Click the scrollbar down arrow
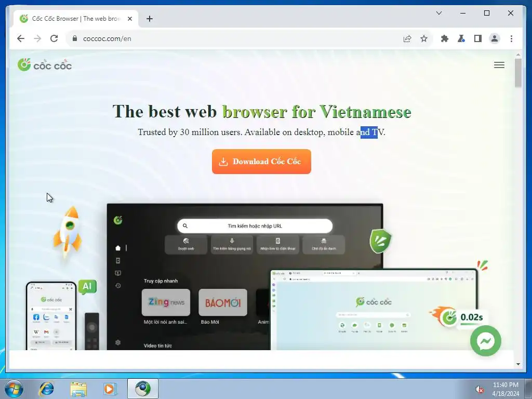Screen dimensions: 532x399 tap(518, 364)
